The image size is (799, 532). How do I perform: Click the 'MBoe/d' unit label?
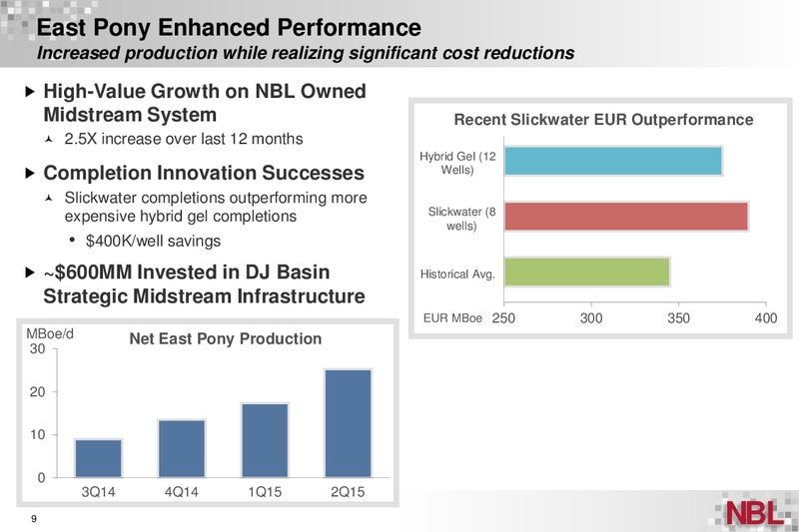(x=50, y=334)
